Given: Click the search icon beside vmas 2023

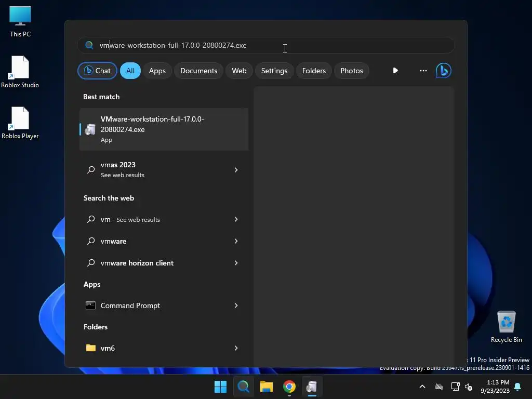Looking at the screenshot, I should [x=91, y=170].
